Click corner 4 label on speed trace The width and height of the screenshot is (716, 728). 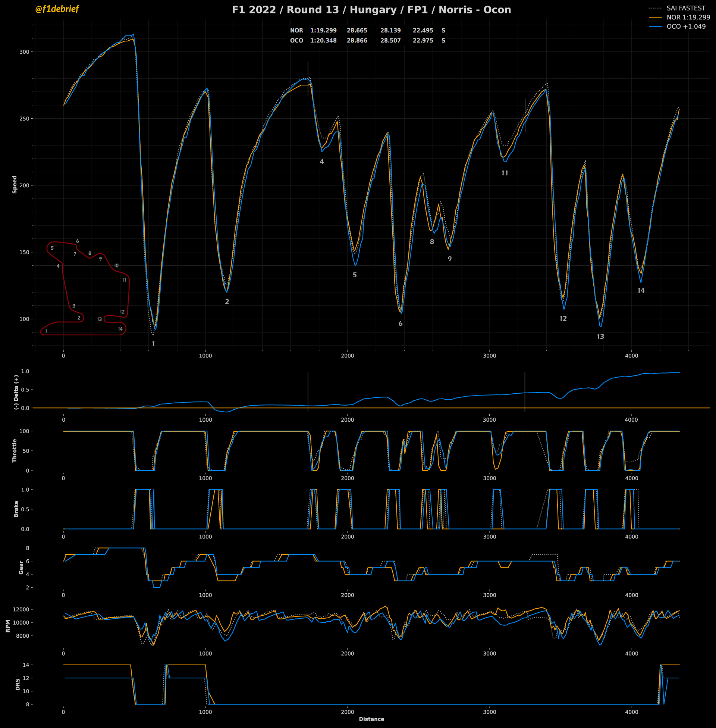click(x=321, y=162)
